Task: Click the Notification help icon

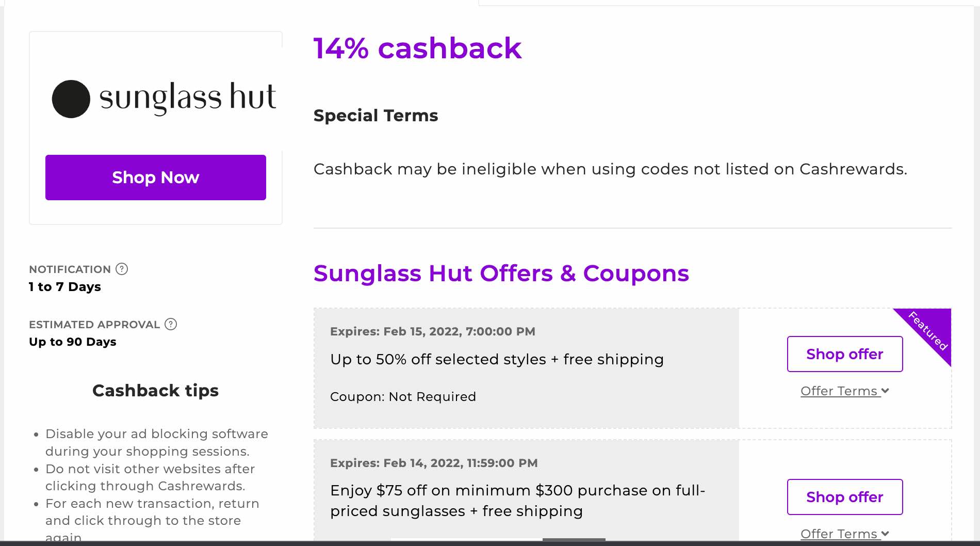Action: [122, 269]
